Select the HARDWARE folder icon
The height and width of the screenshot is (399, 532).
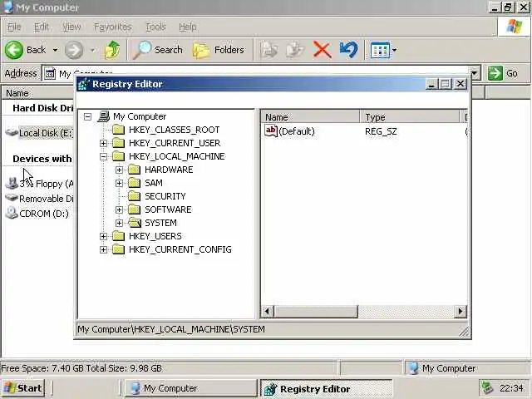click(x=135, y=170)
